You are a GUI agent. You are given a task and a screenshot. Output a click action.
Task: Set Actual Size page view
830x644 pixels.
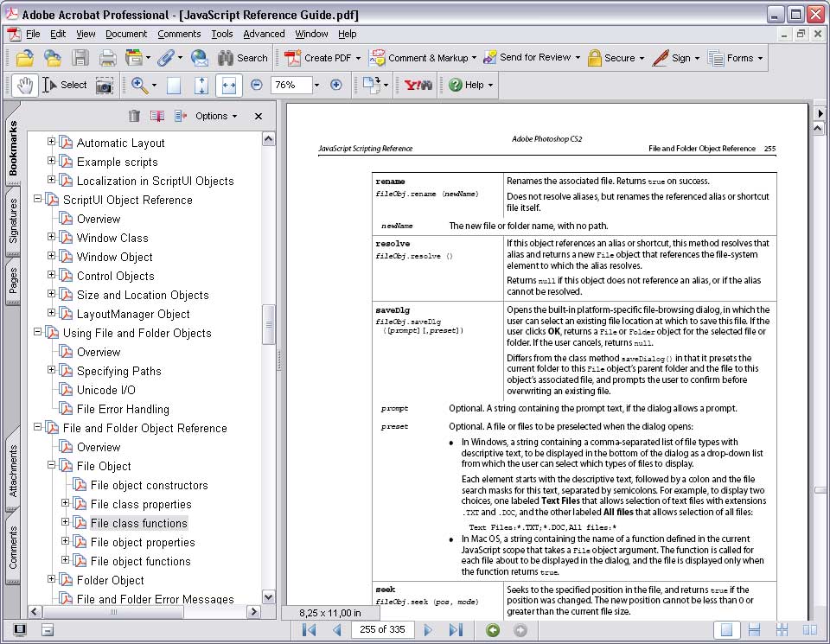tap(174, 86)
